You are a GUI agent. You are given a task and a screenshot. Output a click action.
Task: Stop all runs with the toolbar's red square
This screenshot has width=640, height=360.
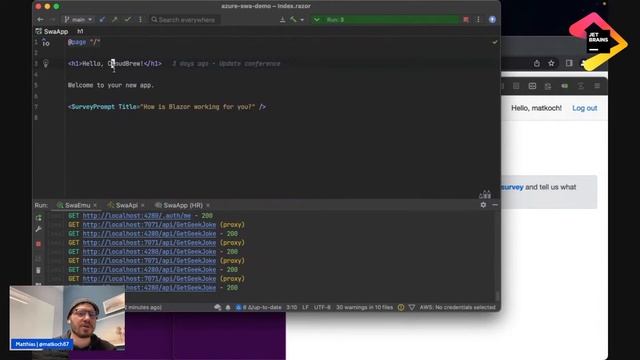(466, 20)
